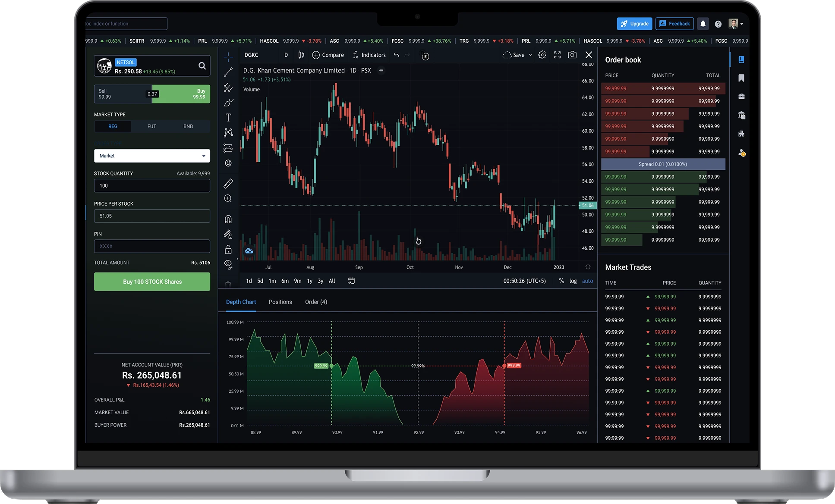Open chart settings gear icon
Screen dimensions: 835x504
(x=542, y=55)
